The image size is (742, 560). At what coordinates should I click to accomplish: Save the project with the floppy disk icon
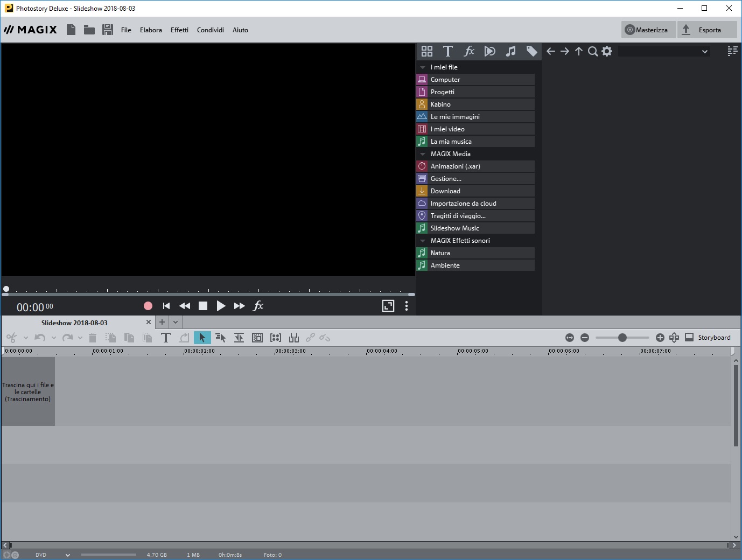(x=108, y=30)
